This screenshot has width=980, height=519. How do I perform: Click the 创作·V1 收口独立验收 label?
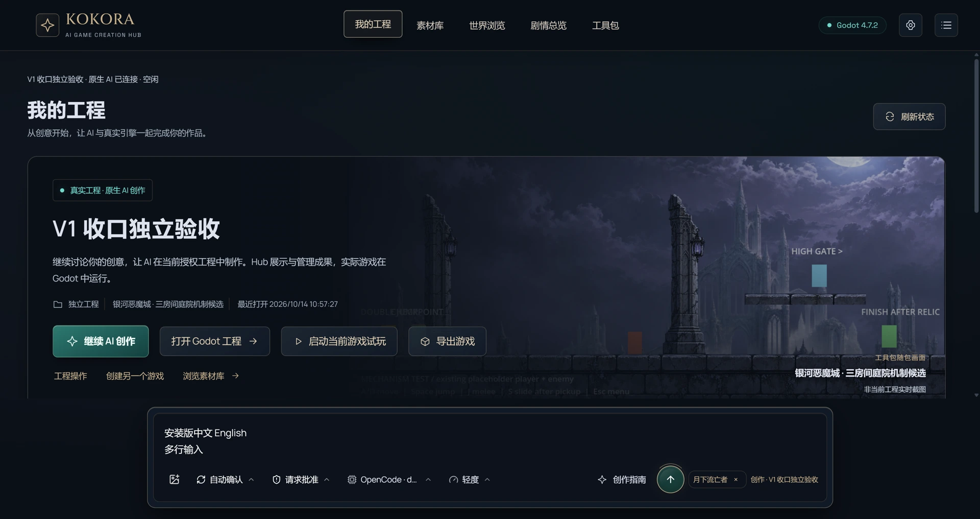pyautogui.click(x=784, y=480)
